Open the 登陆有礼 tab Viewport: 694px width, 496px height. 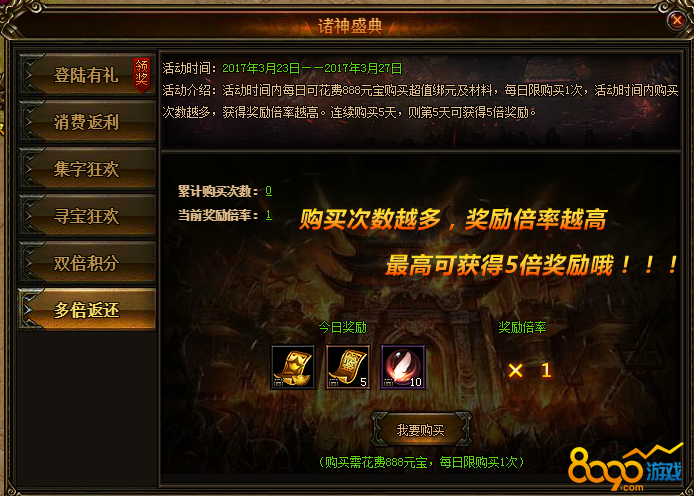(x=87, y=75)
